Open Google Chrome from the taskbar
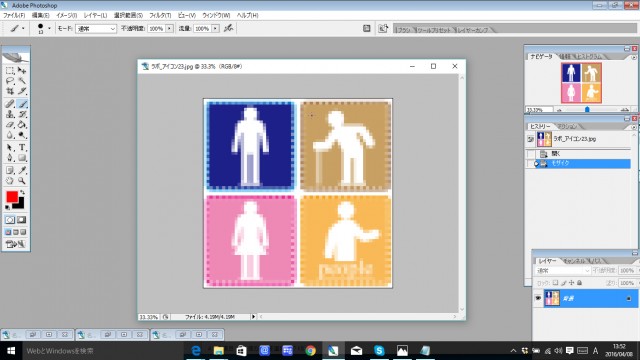640x360 pixels. pyautogui.click(x=311, y=351)
